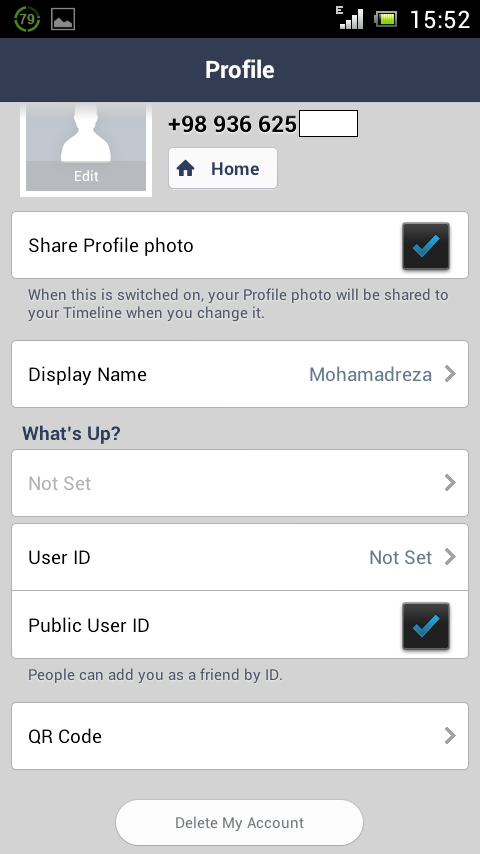Tap the green battery icon in status bar
The height and width of the screenshot is (854, 480).
point(386,20)
